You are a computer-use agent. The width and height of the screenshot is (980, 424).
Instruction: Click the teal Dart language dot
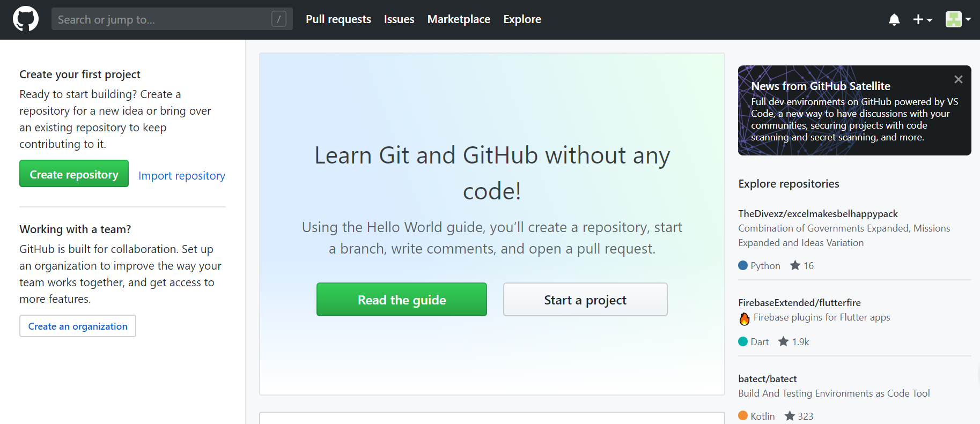click(743, 341)
